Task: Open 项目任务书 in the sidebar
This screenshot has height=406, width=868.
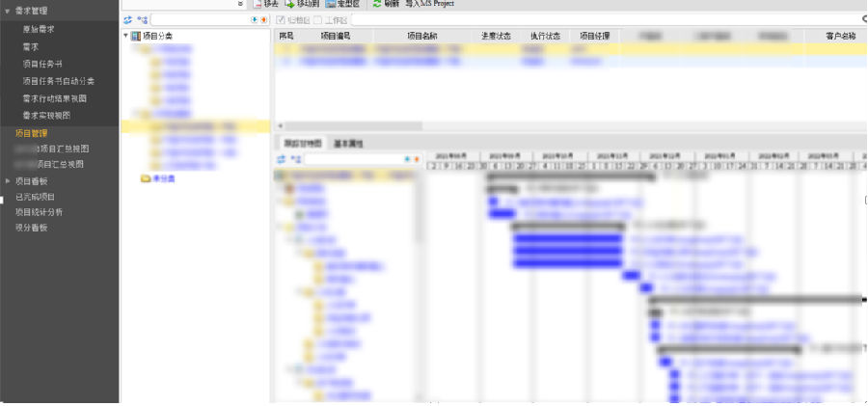Action: (42, 65)
